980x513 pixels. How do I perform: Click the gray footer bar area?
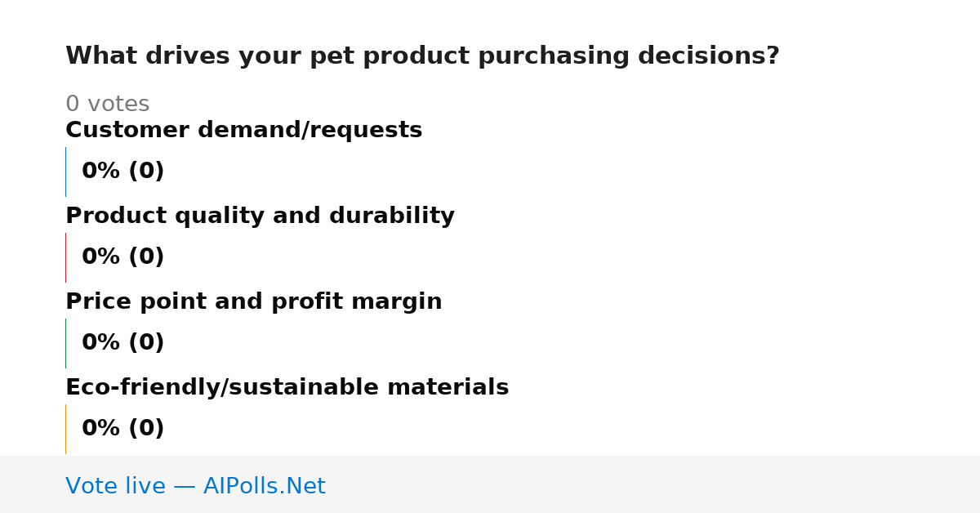click(x=490, y=484)
